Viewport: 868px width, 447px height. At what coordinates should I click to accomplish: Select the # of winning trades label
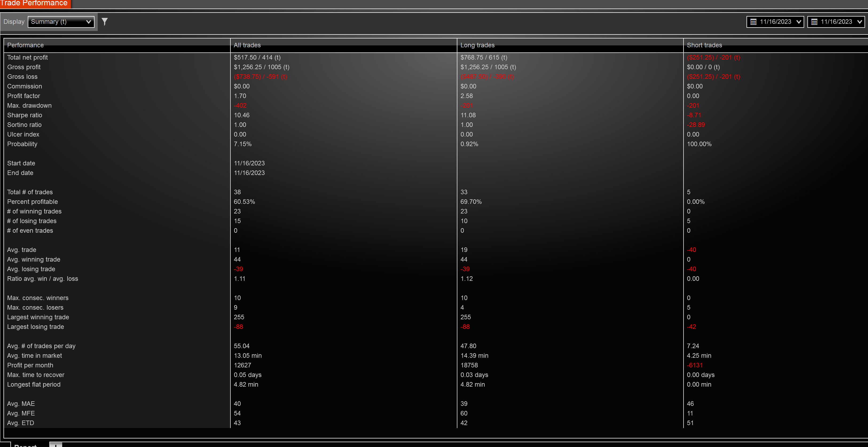[x=34, y=211]
